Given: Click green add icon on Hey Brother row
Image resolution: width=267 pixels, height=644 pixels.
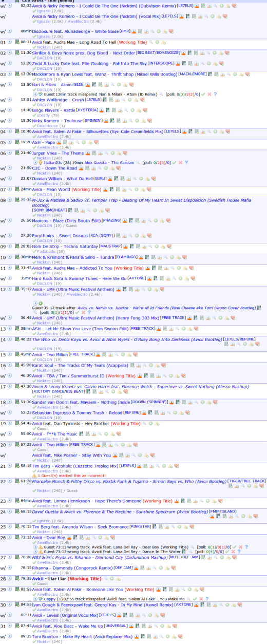Looking at the screenshot, I should [151, 424].
